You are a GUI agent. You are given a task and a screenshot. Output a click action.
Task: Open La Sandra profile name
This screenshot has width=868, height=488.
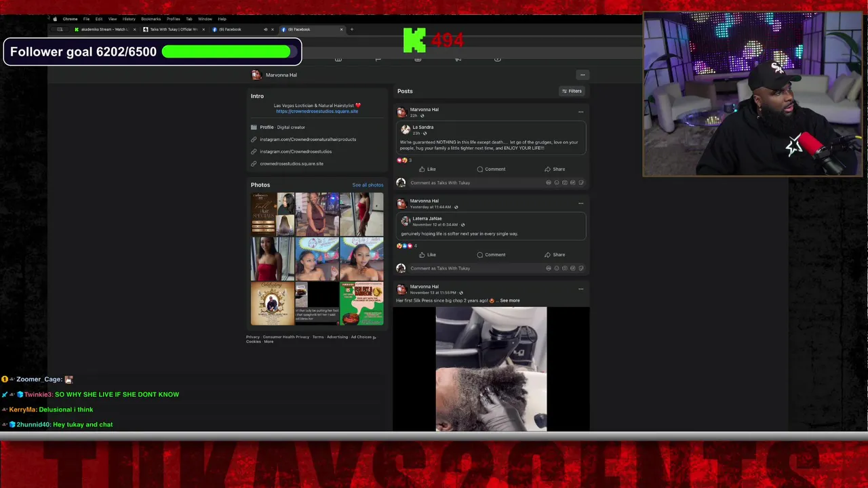pos(422,127)
